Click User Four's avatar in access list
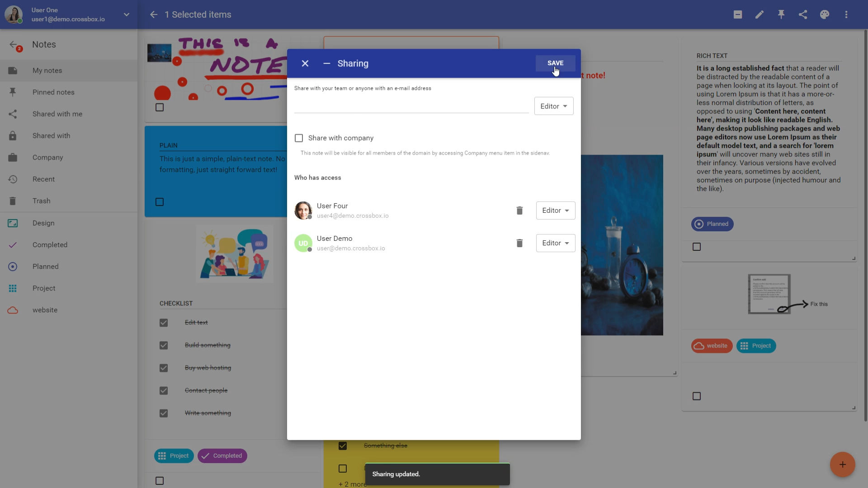This screenshot has height=488, width=868. tap(303, 211)
